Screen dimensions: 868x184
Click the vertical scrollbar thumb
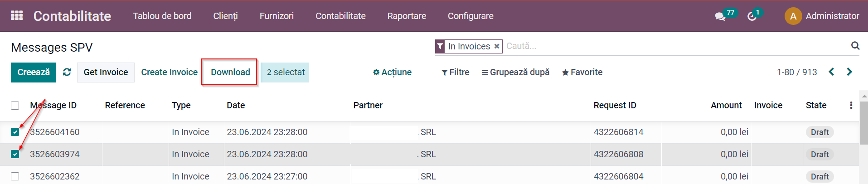tap(863, 122)
